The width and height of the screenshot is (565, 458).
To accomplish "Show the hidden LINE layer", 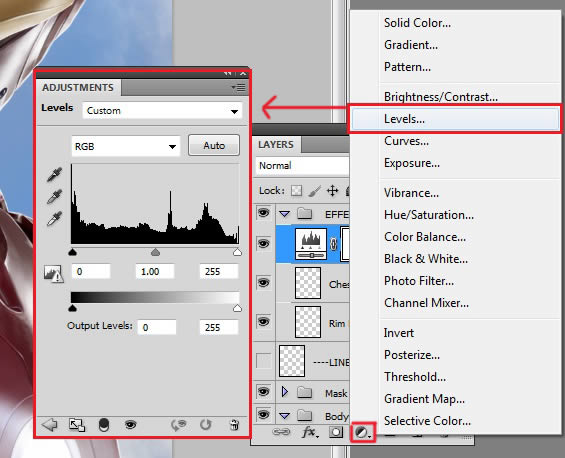I will (x=264, y=361).
